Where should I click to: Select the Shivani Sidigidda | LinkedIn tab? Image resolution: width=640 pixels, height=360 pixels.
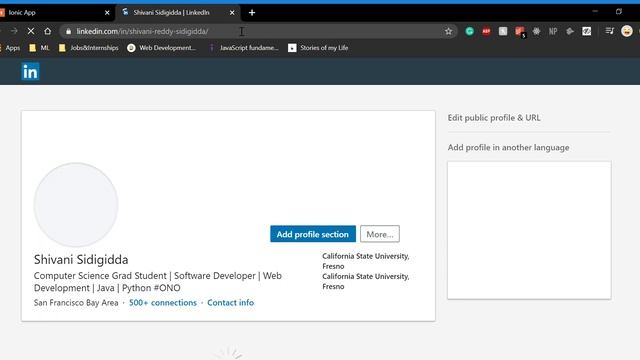pos(178,13)
